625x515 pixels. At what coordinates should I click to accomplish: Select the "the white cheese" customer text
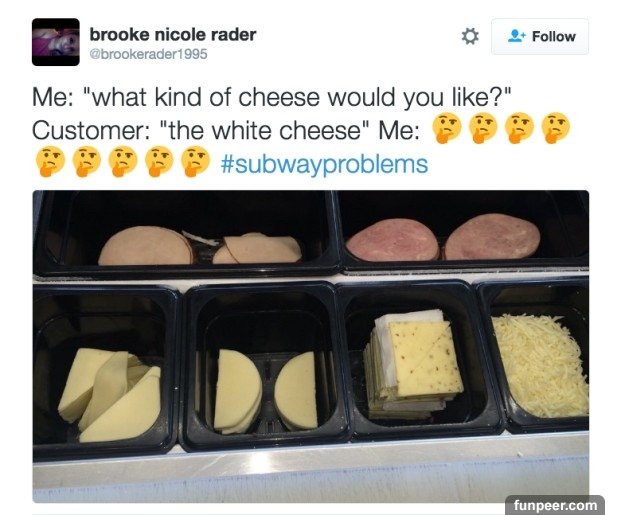tap(265, 130)
